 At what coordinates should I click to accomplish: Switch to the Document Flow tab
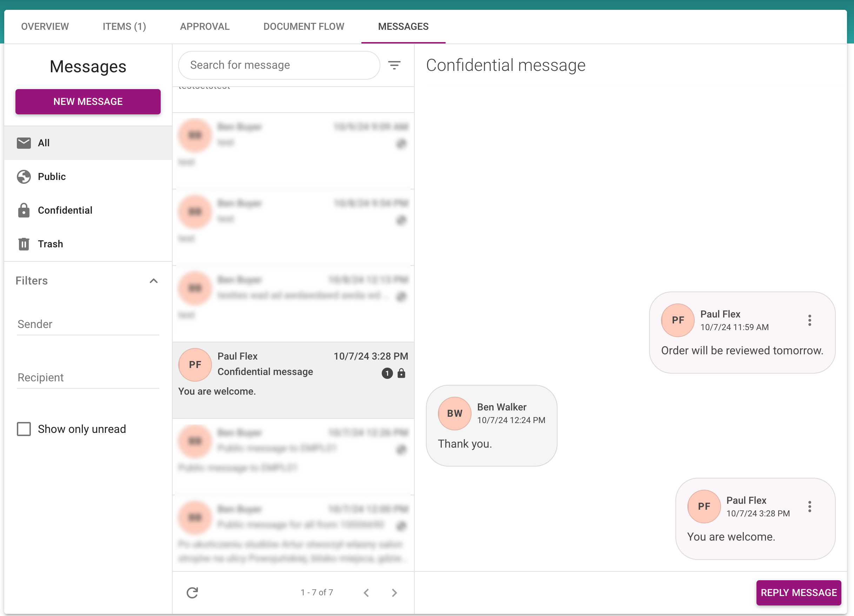[x=303, y=26]
